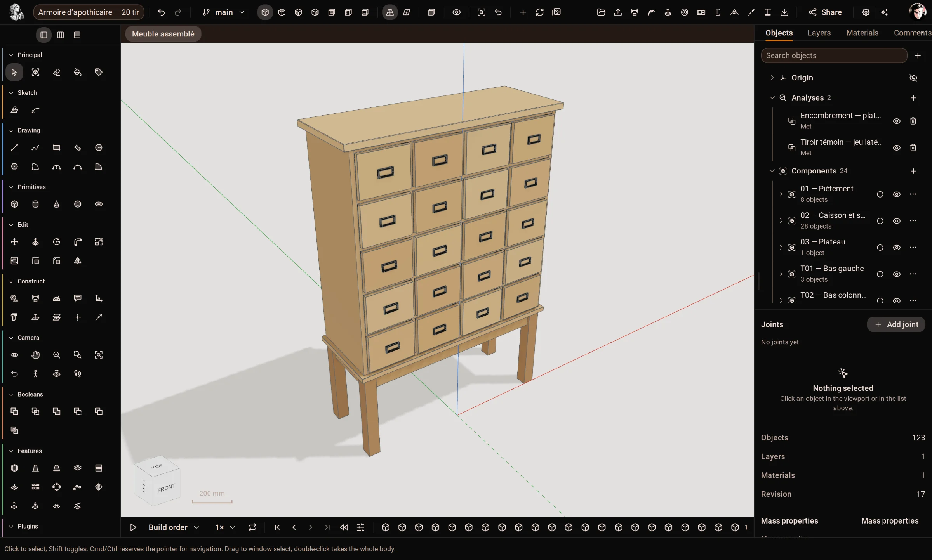
Task: Open the settings gear in top bar
Action: click(866, 12)
